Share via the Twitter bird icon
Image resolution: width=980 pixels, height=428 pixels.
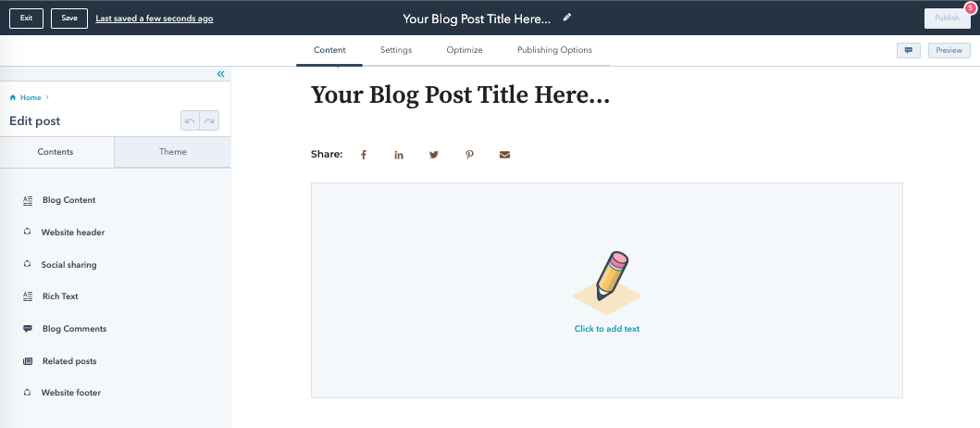tap(434, 155)
